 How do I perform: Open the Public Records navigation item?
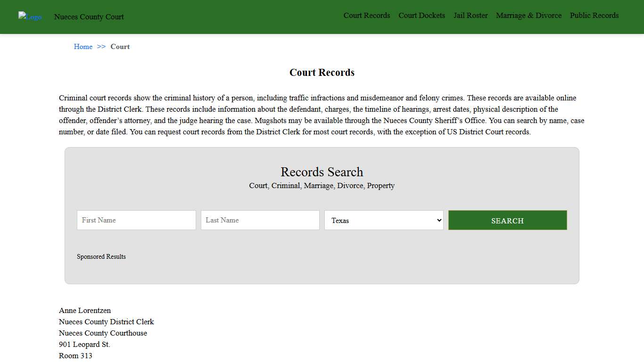point(594,15)
